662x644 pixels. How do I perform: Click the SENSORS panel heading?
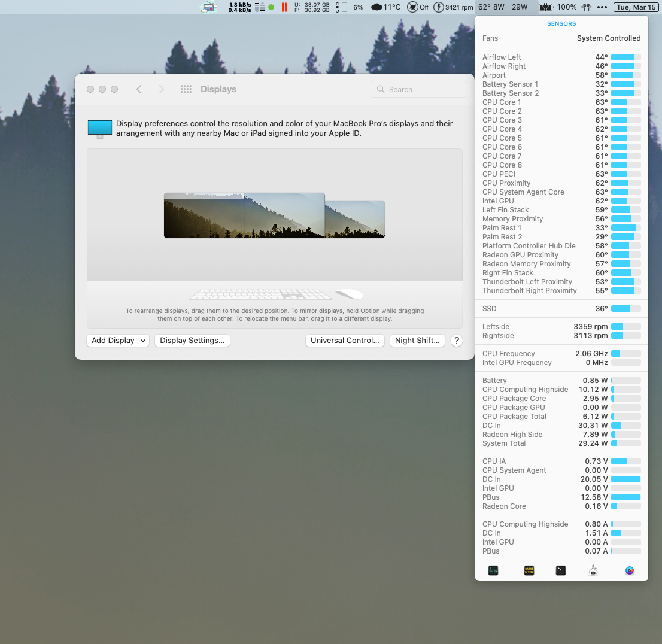[561, 24]
